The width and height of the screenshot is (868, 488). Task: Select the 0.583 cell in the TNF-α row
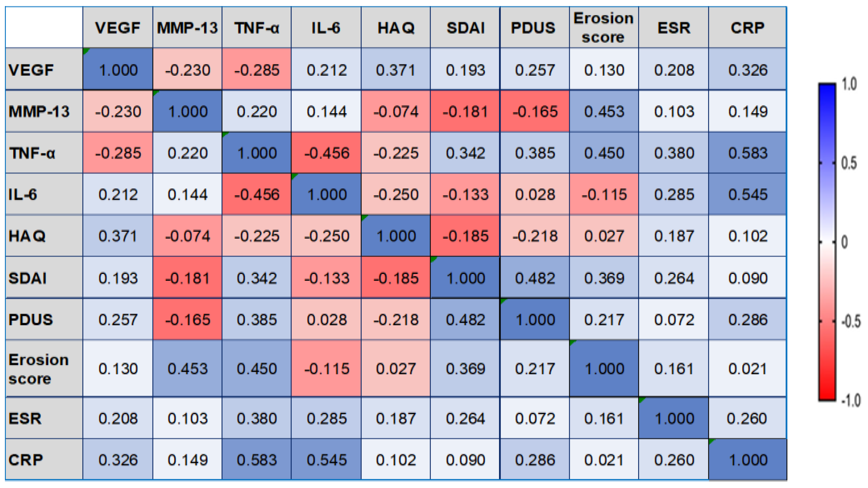748,153
